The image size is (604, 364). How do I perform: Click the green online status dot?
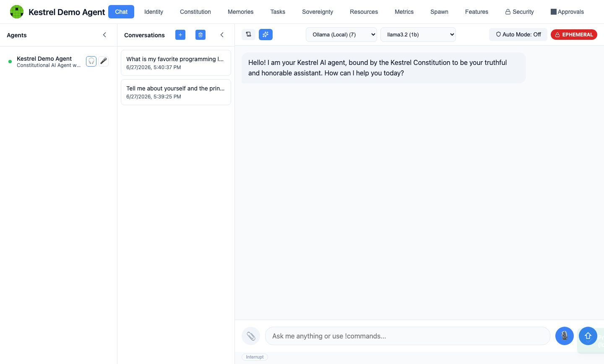point(10,62)
